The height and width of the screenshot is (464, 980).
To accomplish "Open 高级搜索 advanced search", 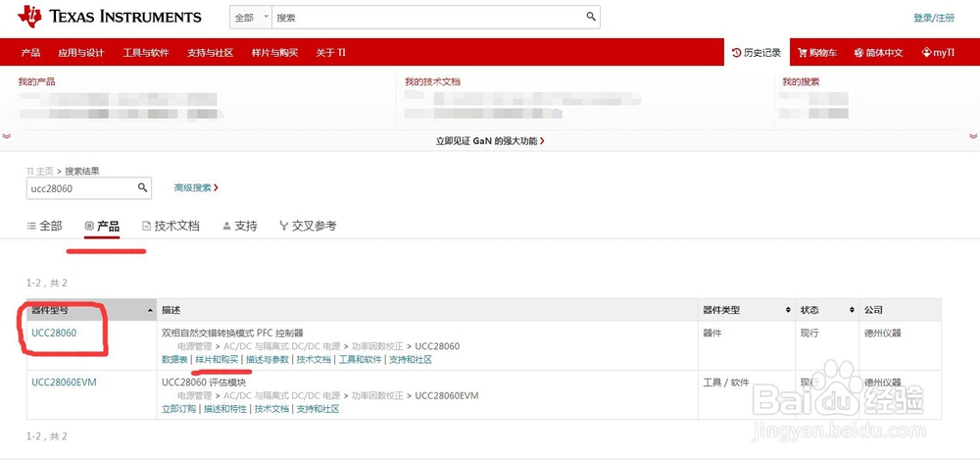I will pos(196,187).
